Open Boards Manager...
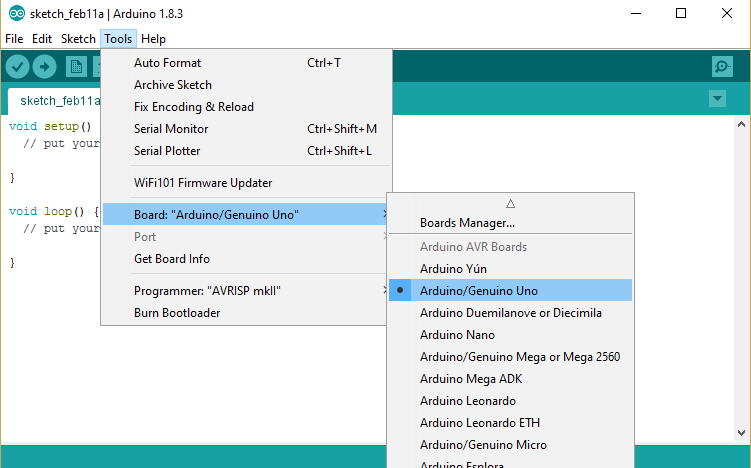The height and width of the screenshot is (468, 751). tap(511, 223)
